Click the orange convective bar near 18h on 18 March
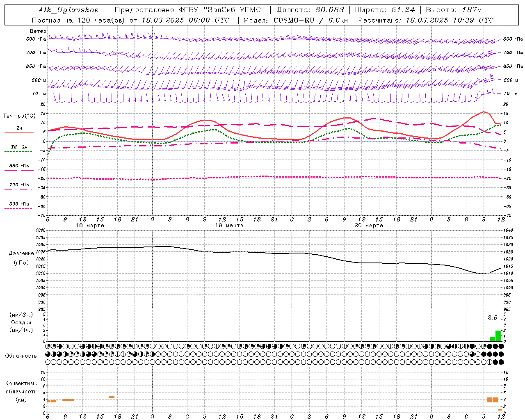Viewport: 525px width, 420px height. (112, 397)
